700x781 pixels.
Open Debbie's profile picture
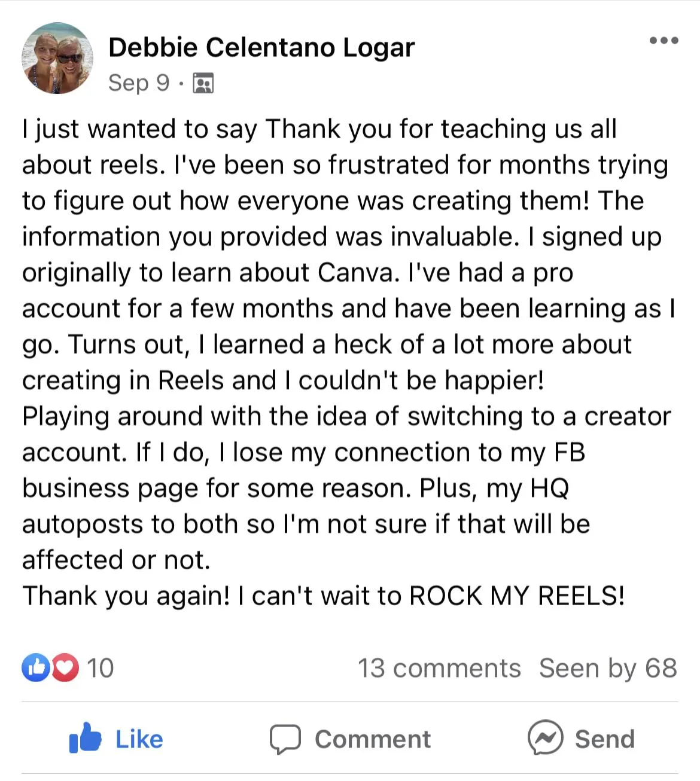[x=57, y=59]
